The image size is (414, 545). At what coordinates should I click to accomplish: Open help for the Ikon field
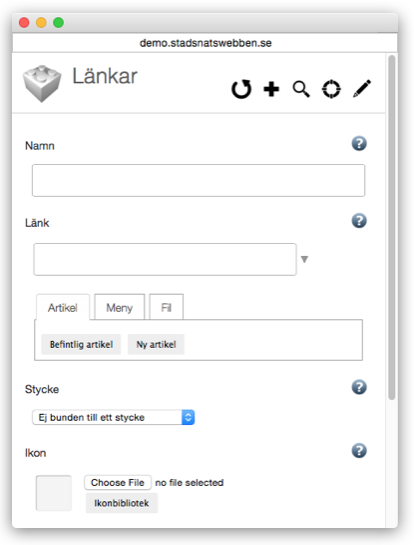[x=359, y=451]
